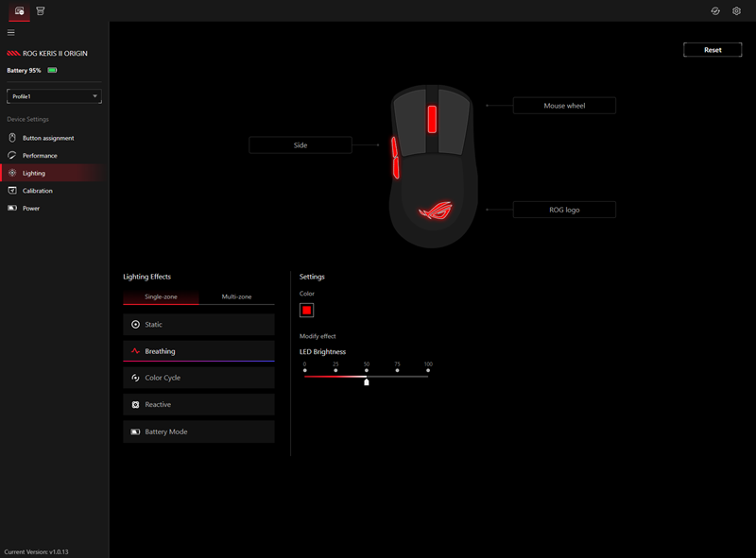The width and height of the screenshot is (756, 558).
Task: Open the store icon at the top
Action: [x=41, y=10]
